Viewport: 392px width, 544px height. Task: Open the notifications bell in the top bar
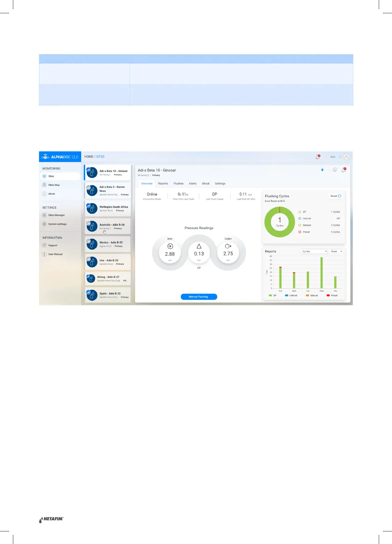(x=318, y=157)
